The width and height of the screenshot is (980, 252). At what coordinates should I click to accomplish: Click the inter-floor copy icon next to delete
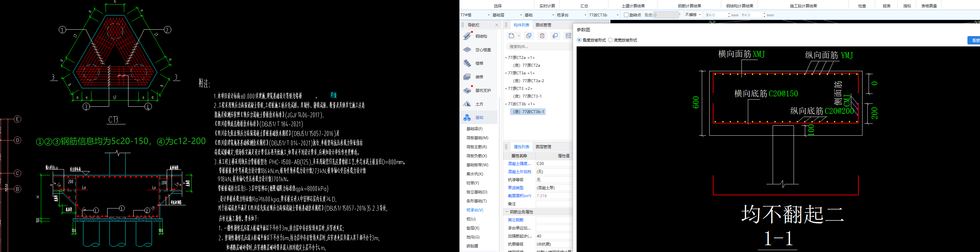click(x=555, y=36)
